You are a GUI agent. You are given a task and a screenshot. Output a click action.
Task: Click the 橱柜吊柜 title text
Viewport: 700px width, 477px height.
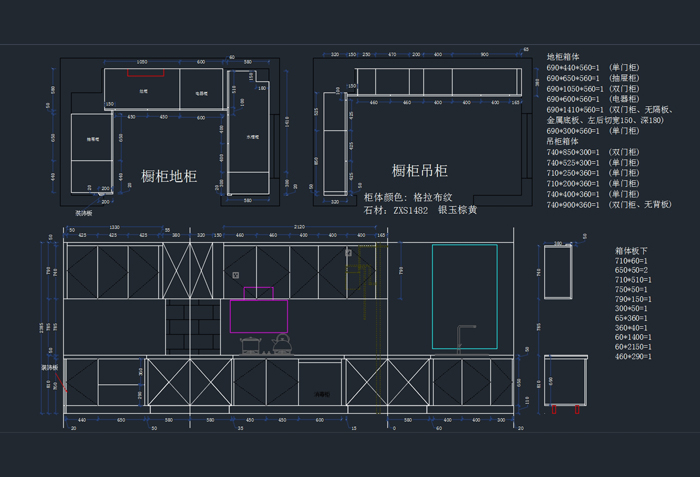[x=419, y=171]
